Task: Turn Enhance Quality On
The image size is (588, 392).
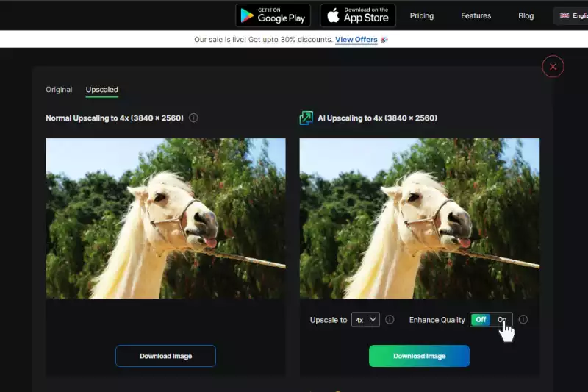Action: pos(501,320)
